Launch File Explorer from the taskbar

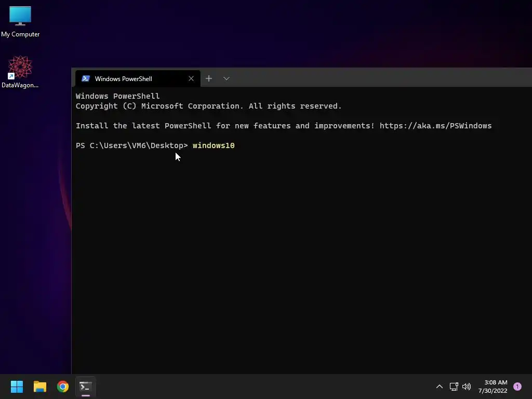[x=39, y=387]
